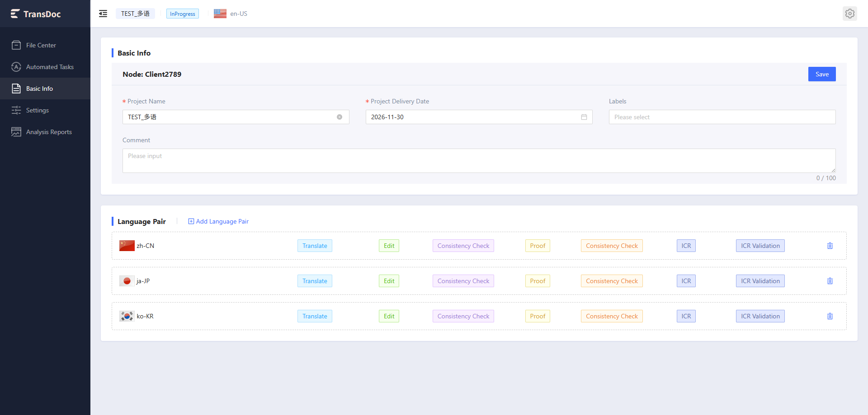This screenshot has height=415, width=868.
Task: Click ICR Validation for zh-CN
Action: 760,246
